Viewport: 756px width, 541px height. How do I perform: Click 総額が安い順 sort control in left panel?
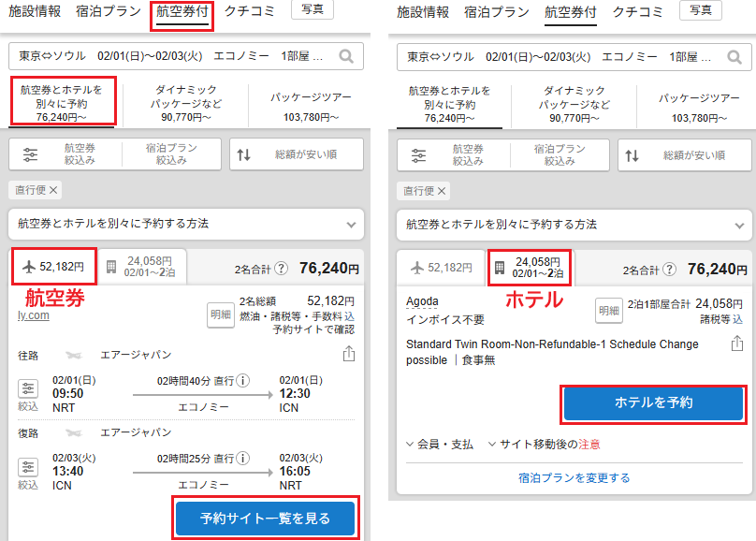tap(296, 154)
